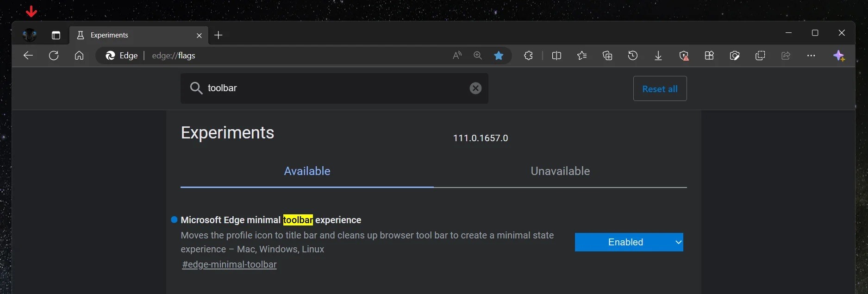Screen dimensions: 868x294
Task: Clear the flags search text
Action: click(475, 88)
